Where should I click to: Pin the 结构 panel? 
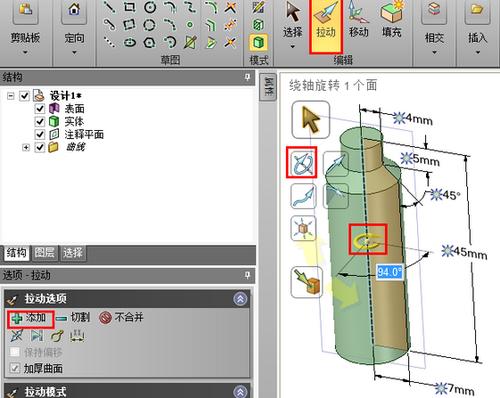(x=247, y=77)
